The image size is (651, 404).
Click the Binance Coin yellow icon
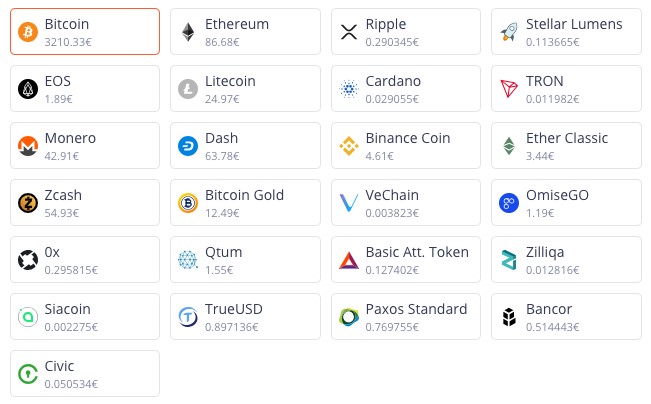coord(349,146)
